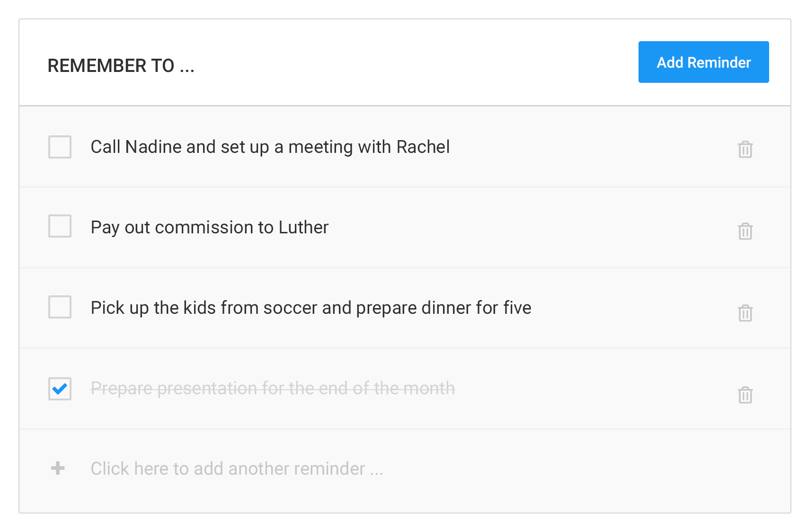Viewport: 807px width, 532px height.
Task: Delete the Call Nadine reminder
Action: (x=745, y=149)
